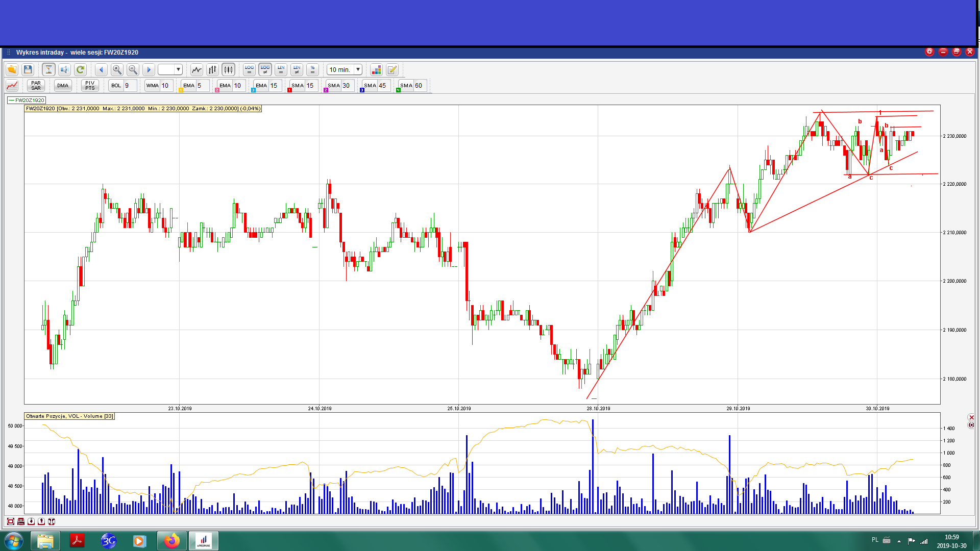
Task: Click the Bollinger BOL period field
Action: coord(131,85)
